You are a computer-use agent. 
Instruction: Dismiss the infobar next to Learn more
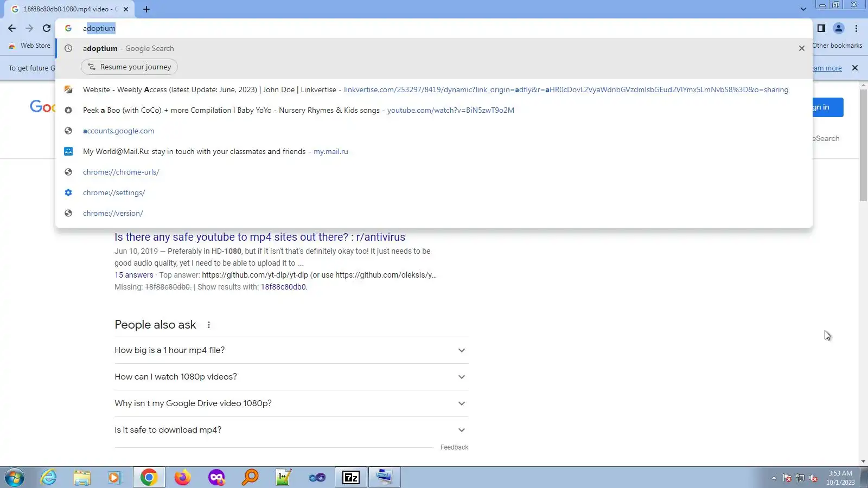pos(855,68)
